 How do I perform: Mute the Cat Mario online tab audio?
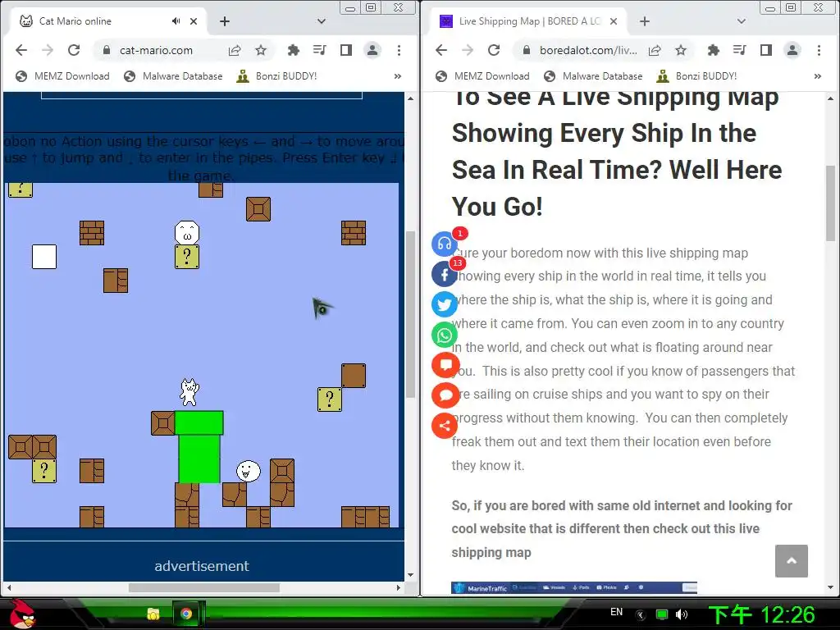176,21
